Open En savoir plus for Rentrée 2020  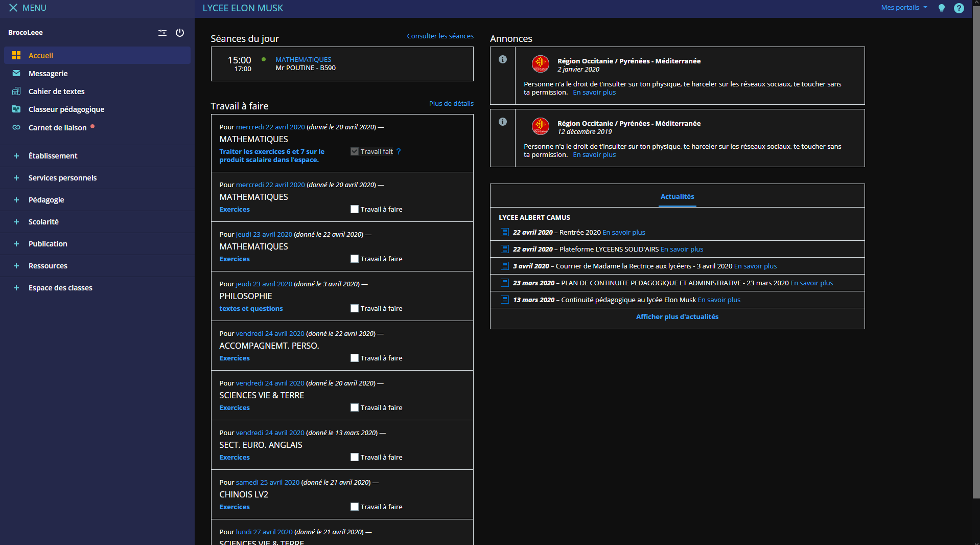624,233
